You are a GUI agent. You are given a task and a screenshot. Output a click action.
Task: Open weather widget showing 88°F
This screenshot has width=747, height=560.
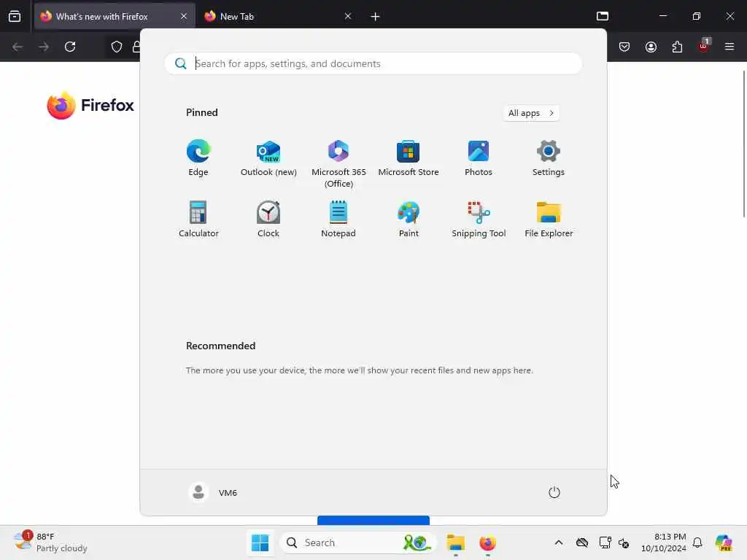50,542
